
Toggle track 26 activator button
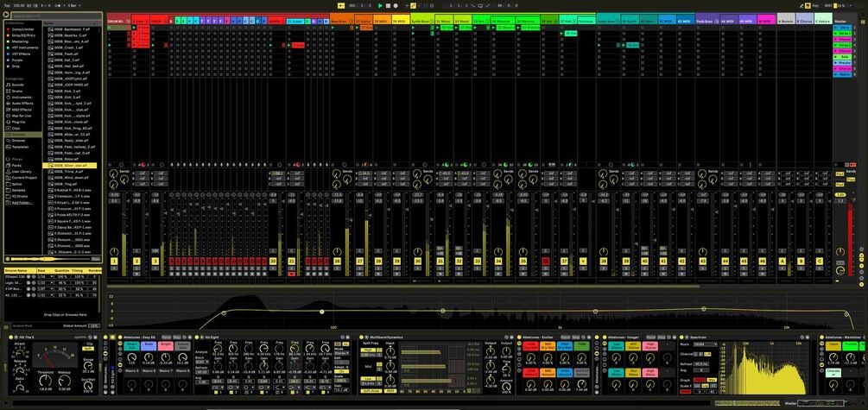(x=338, y=262)
